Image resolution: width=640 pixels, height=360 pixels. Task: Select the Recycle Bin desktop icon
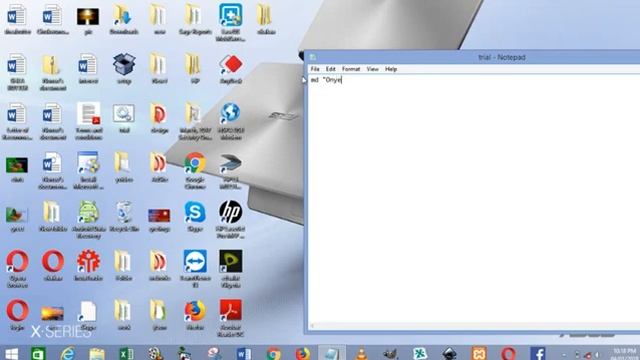pyautogui.click(x=124, y=212)
